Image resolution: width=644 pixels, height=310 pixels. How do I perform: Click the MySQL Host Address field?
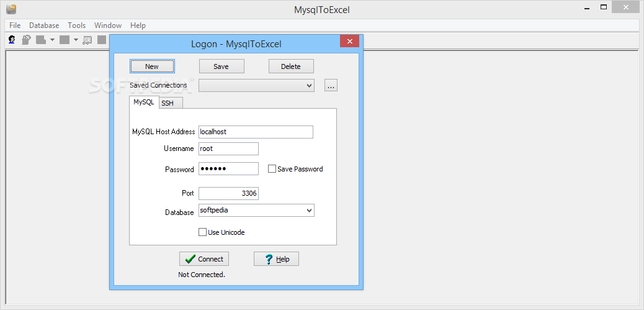[x=256, y=132]
